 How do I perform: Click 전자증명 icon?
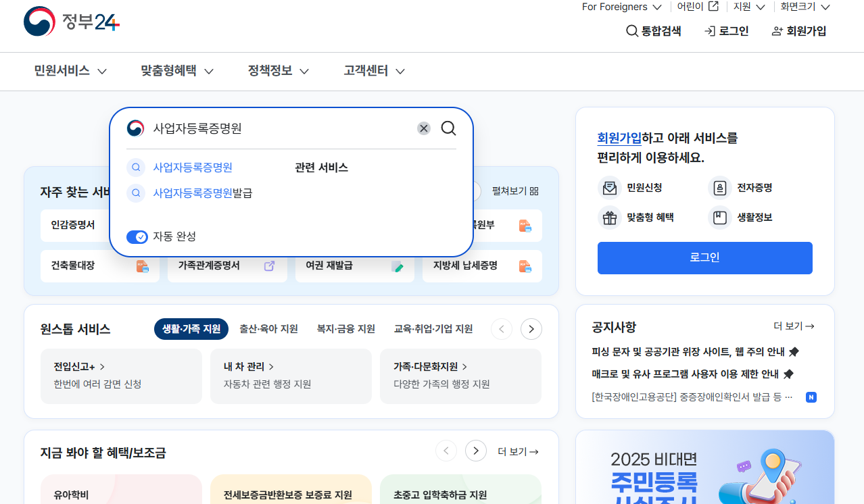point(719,187)
